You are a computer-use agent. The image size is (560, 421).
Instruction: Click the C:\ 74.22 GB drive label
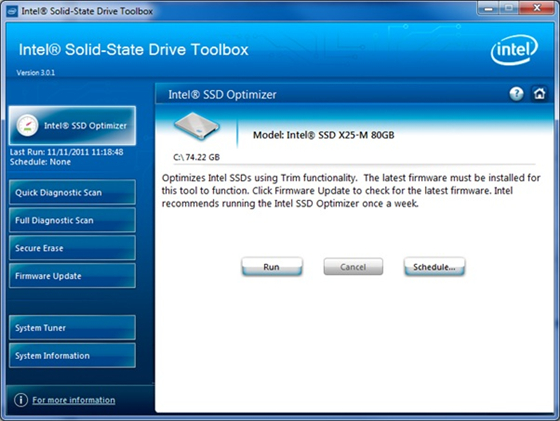point(196,157)
